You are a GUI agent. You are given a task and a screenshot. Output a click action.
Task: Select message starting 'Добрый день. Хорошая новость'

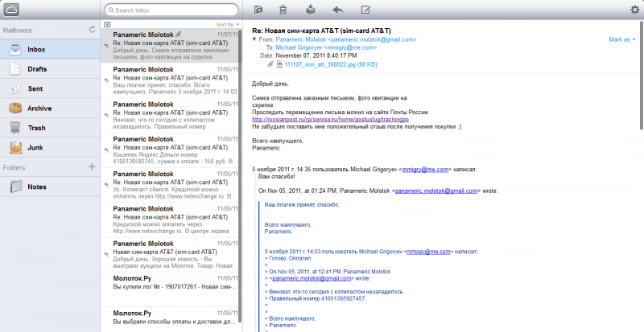click(170, 255)
